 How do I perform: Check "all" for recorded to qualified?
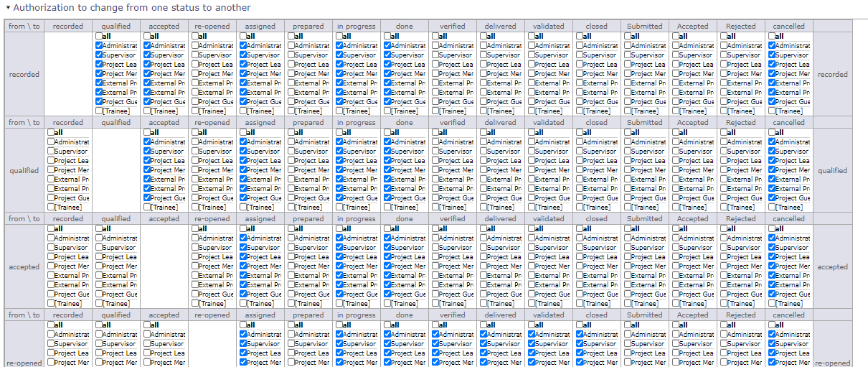click(100, 36)
